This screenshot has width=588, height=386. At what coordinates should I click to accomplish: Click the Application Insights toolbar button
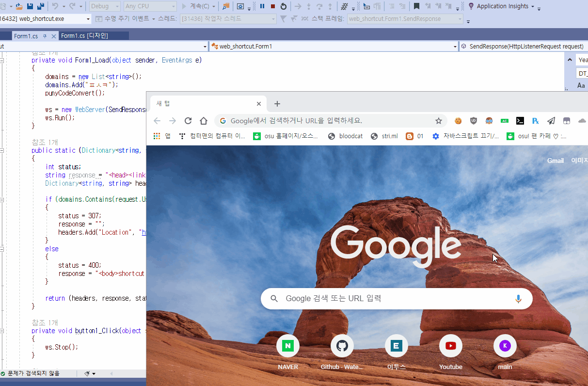coord(501,6)
